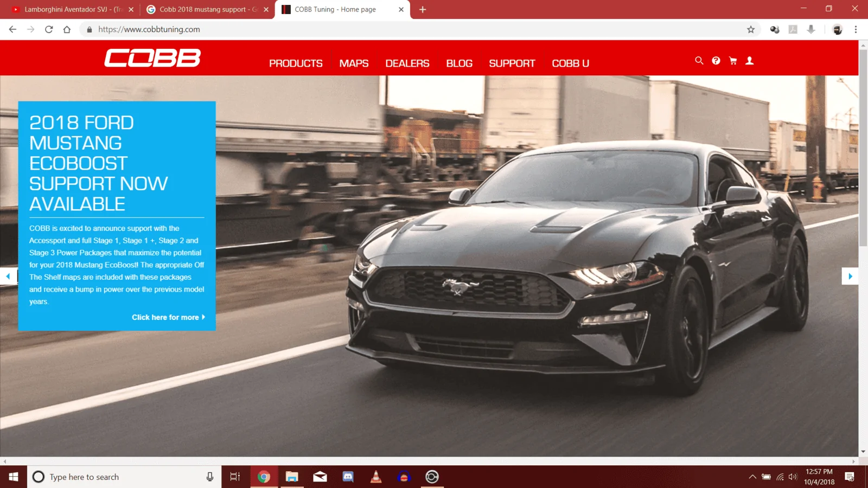Click the volume speaker icon
The image size is (868, 488).
click(793, 477)
